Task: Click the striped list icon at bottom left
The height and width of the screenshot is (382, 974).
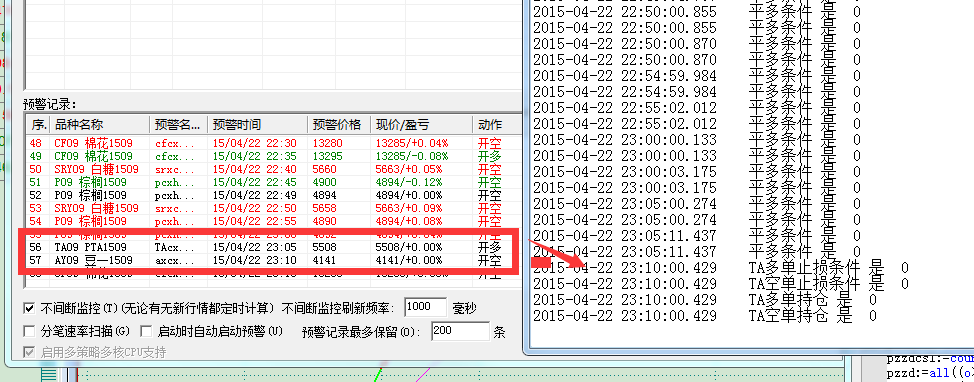Action: click(48, 375)
